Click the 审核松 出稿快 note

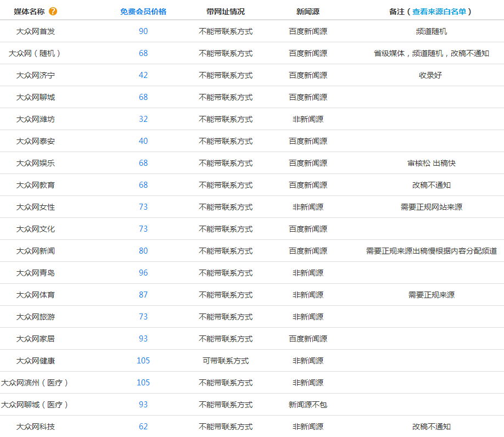point(432,163)
